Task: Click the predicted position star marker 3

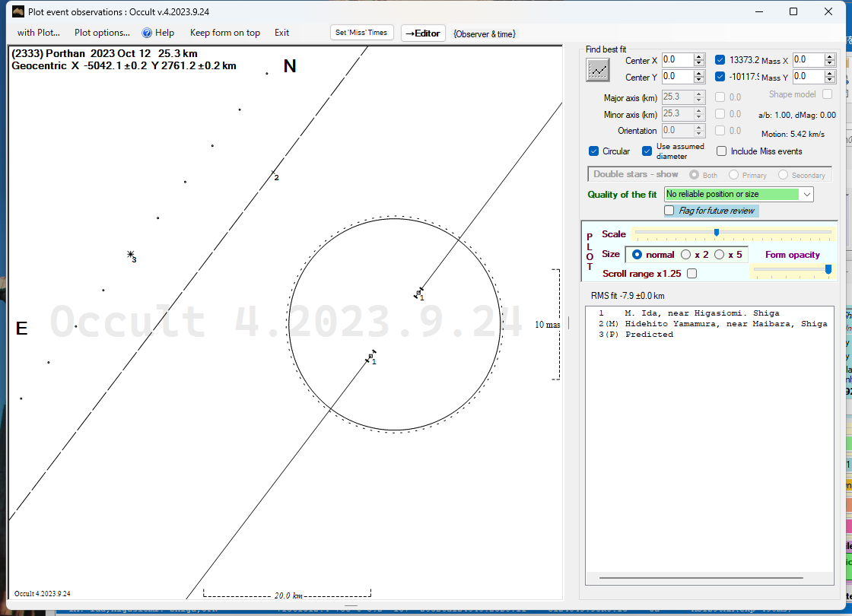Action: click(x=131, y=255)
